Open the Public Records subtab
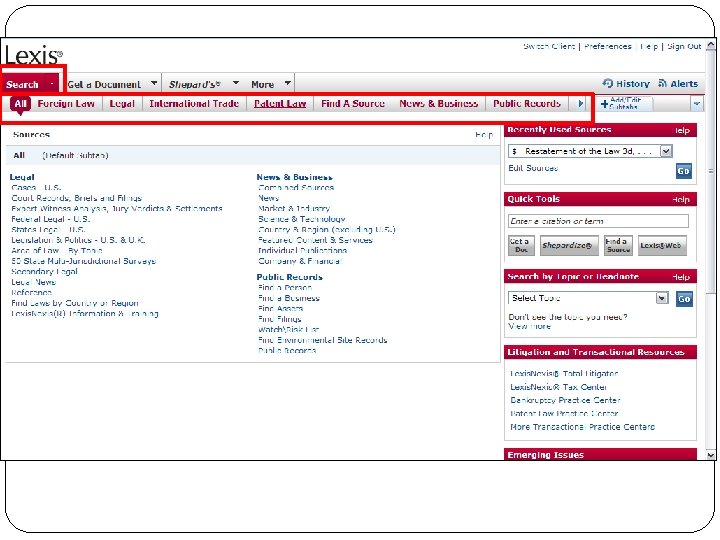The height and width of the screenshot is (540, 720). point(527,104)
